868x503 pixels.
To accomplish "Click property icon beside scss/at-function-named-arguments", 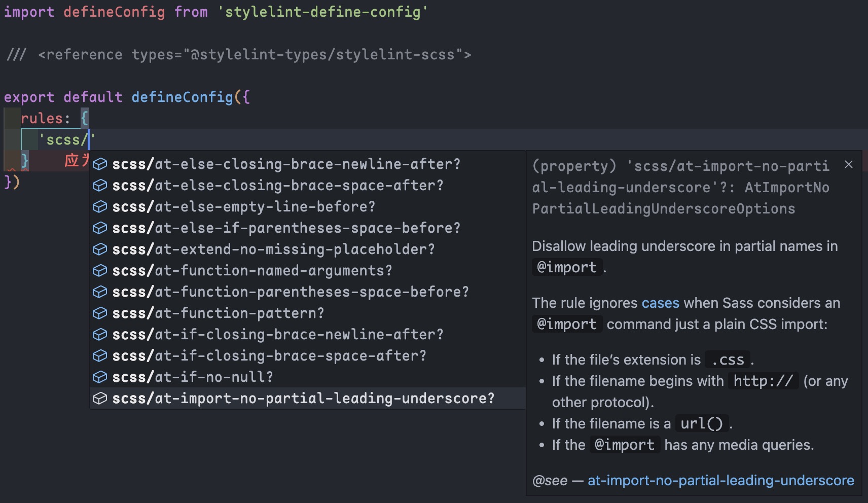I will [100, 270].
